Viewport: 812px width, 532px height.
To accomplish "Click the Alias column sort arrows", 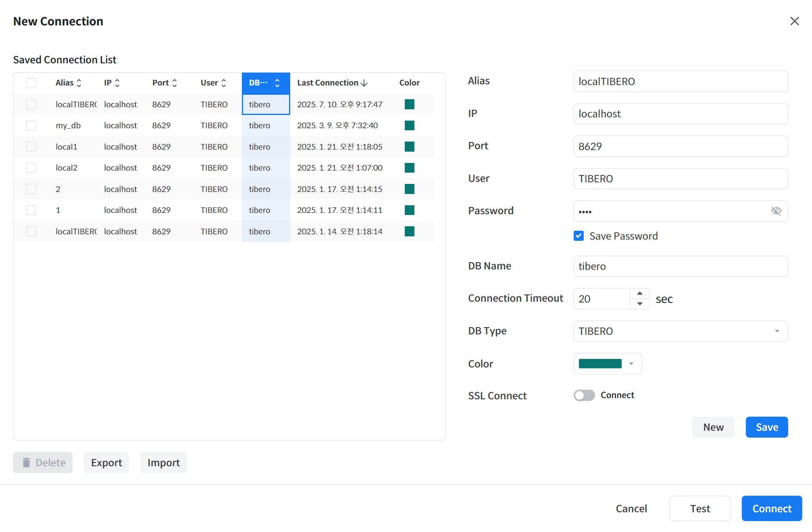I will tap(79, 83).
